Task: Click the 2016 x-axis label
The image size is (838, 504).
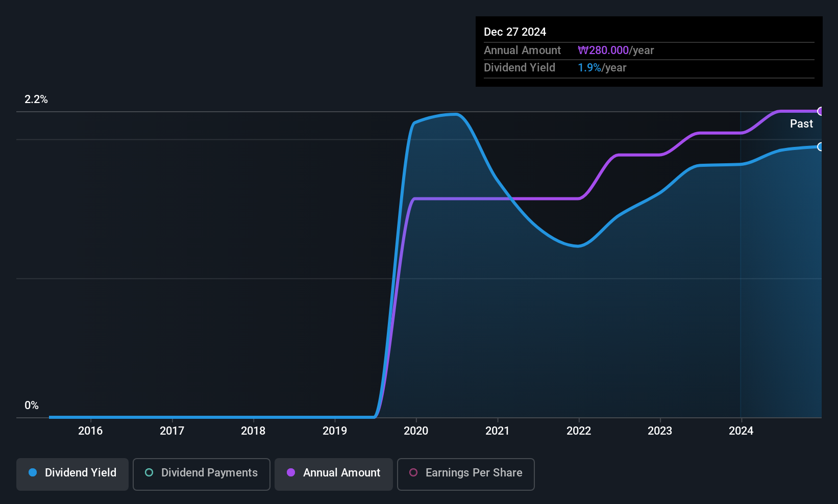Action: 90,431
